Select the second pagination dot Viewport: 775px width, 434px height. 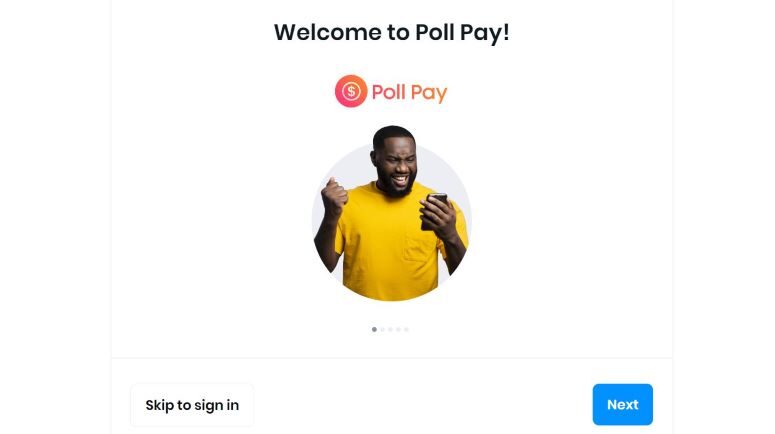382,329
